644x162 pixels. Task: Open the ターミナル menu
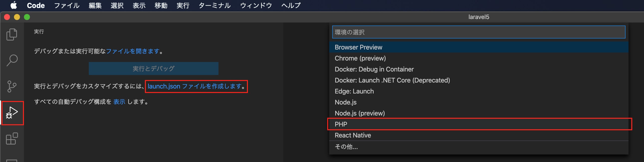[215, 5]
